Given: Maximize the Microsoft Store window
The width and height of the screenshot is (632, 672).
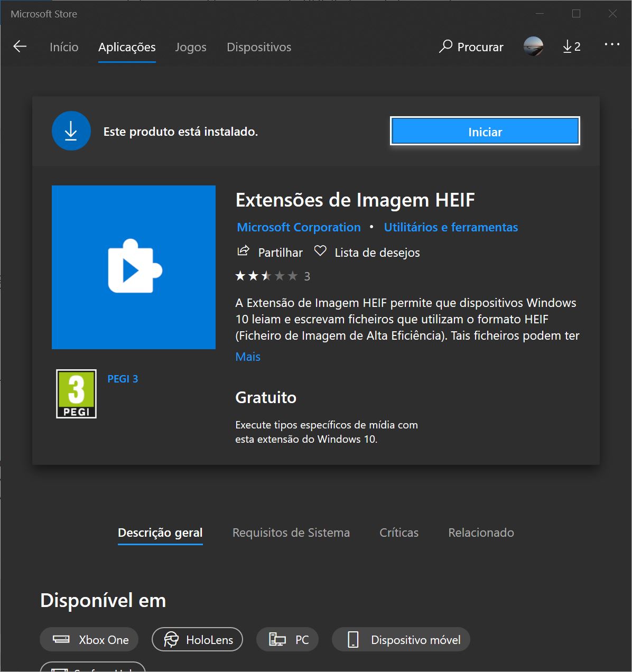Looking at the screenshot, I should [x=576, y=14].
